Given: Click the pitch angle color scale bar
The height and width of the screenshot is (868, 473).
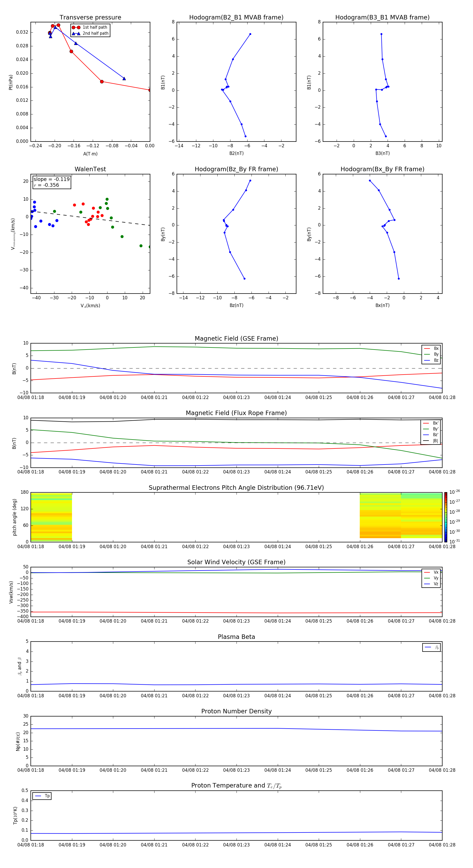Looking at the screenshot, I should click(446, 517).
